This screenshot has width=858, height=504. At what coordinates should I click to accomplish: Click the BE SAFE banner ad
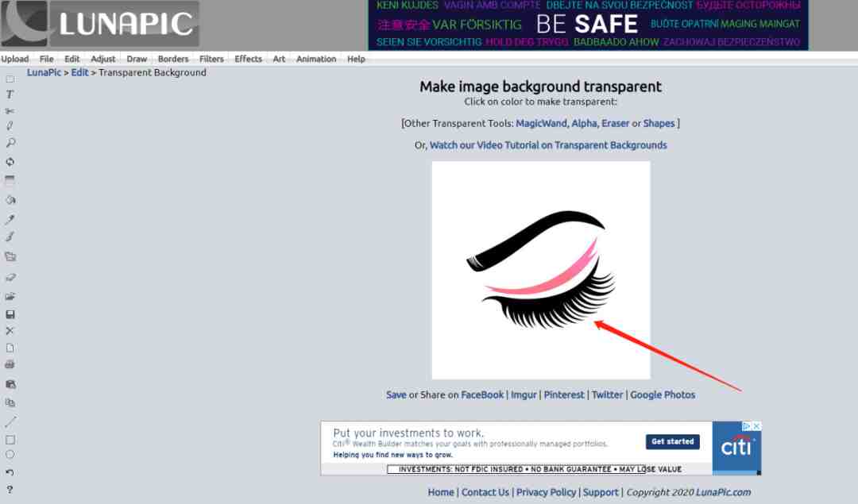coord(588,25)
